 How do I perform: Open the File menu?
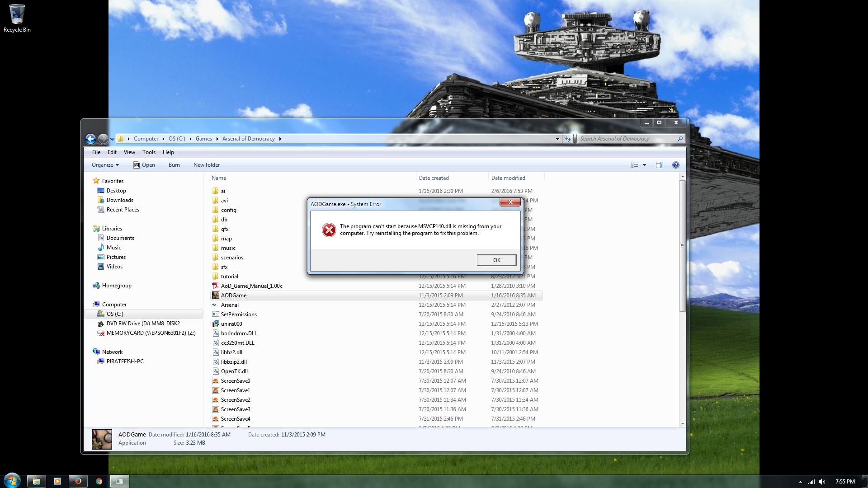pos(96,152)
